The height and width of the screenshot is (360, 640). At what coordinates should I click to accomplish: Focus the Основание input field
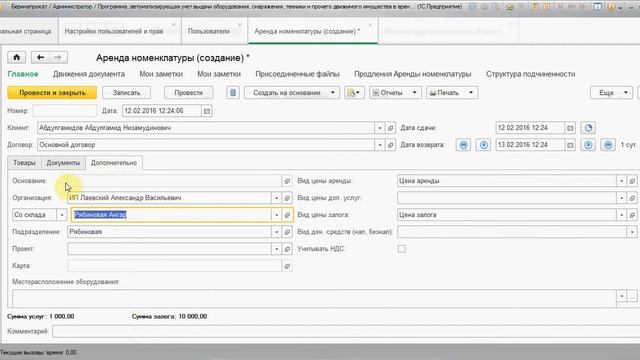click(x=174, y=181)
